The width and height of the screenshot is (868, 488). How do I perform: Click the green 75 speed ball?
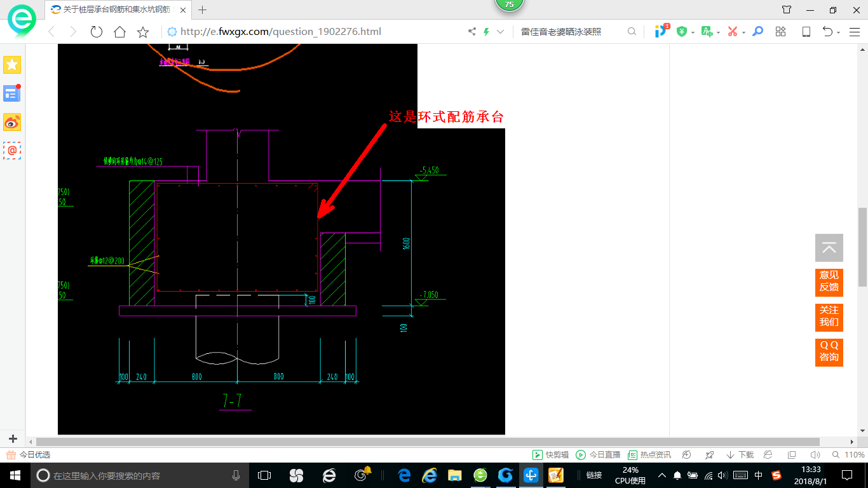point(509,4)
